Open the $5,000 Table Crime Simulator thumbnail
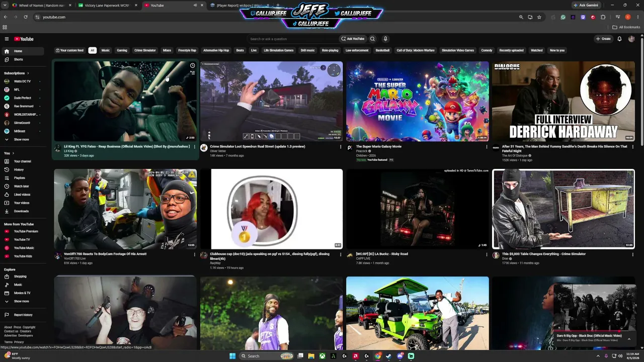 (563, 209)
